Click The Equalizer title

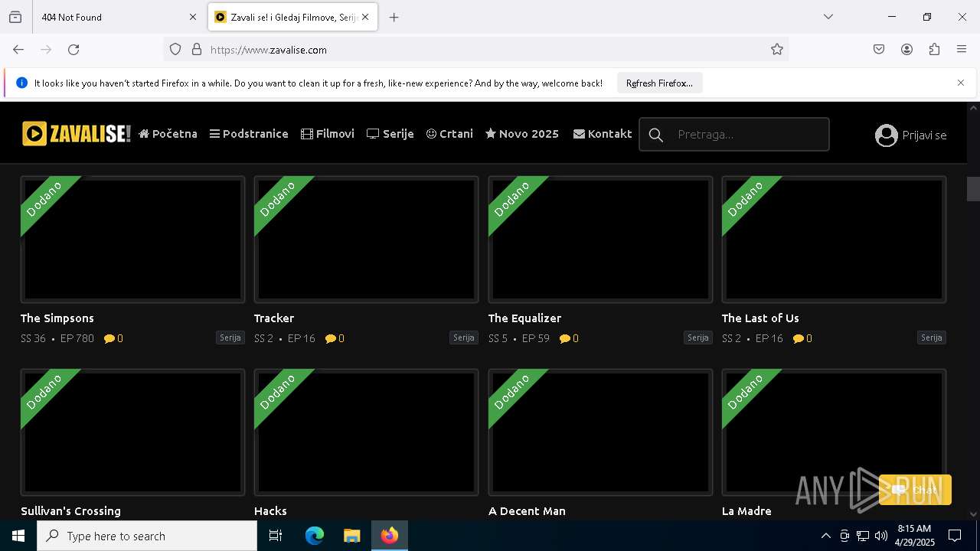pos(524,318)
